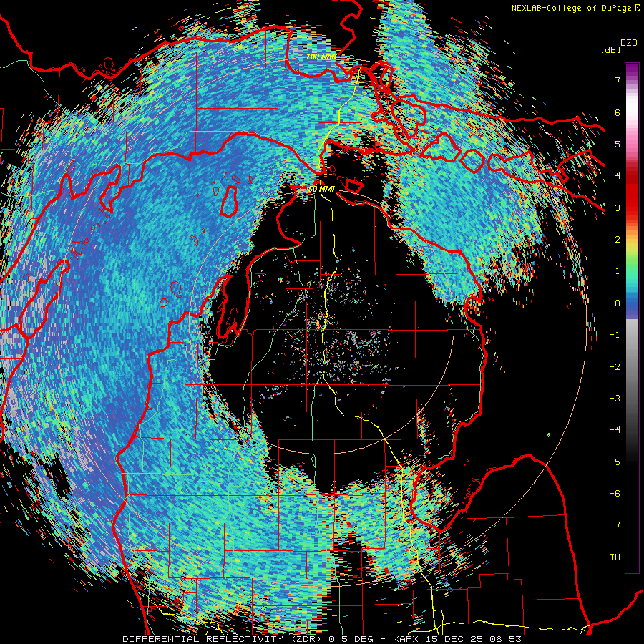Click the -1 dB value on the color scale
This screenshot has height=644, width=644.
[x=615, y=335]
